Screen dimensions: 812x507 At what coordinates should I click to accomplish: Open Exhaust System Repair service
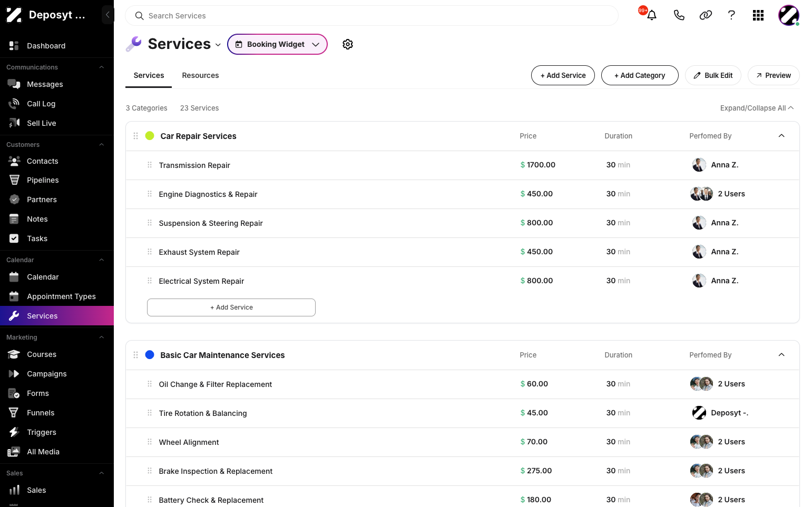click(x=199, y=252)
